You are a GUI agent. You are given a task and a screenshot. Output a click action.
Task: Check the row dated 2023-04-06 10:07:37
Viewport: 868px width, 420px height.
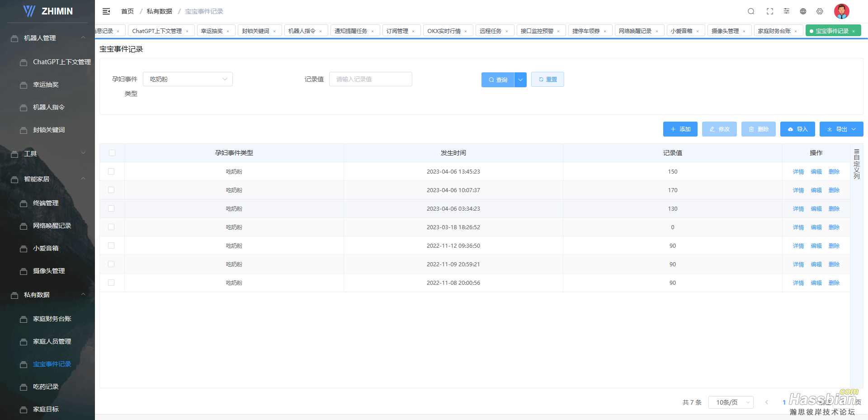click(x=111, y=190)
